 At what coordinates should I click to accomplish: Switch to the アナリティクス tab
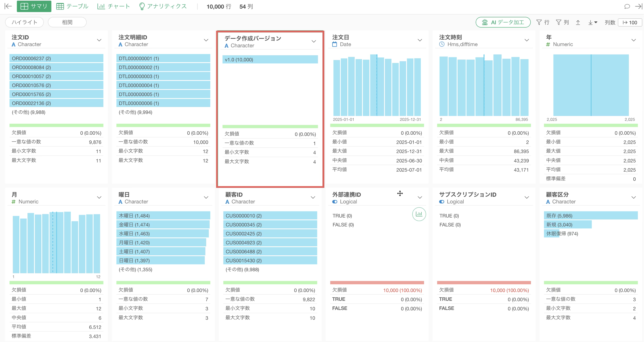click(x=163, y=6)
